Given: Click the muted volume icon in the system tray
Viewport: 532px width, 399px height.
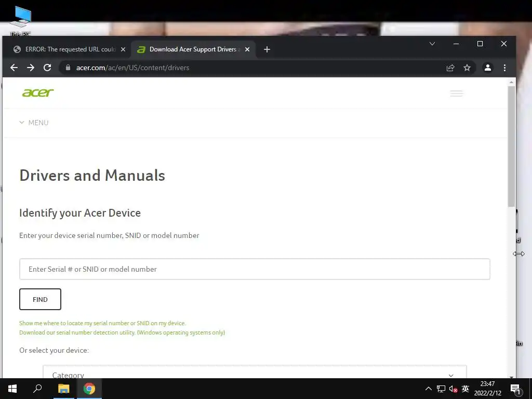Looking at the screenshot, I should (x=453, y=389).
